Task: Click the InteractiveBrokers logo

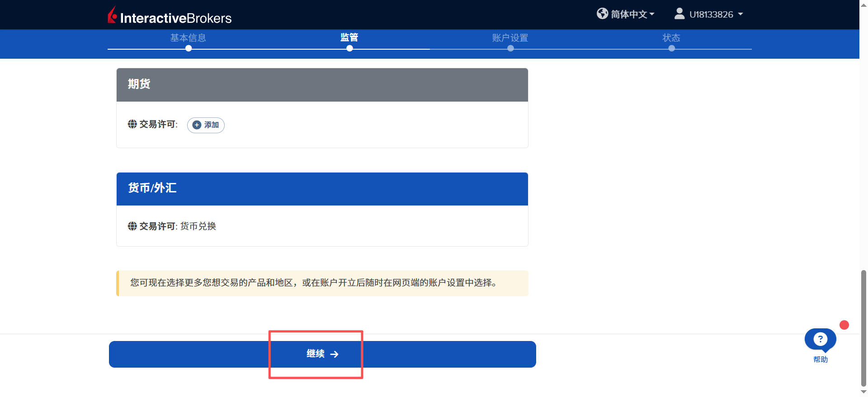Action: tap(170, 16)
